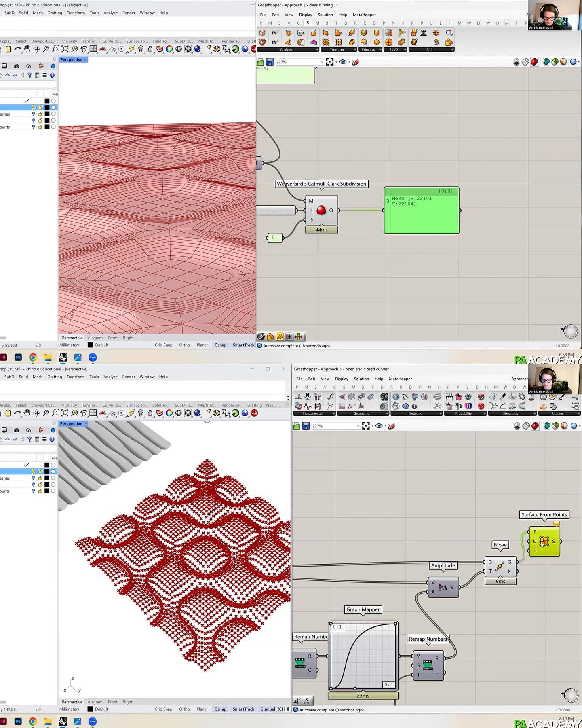Expand the Probability panel with its plus arrow

click(485, 413)
